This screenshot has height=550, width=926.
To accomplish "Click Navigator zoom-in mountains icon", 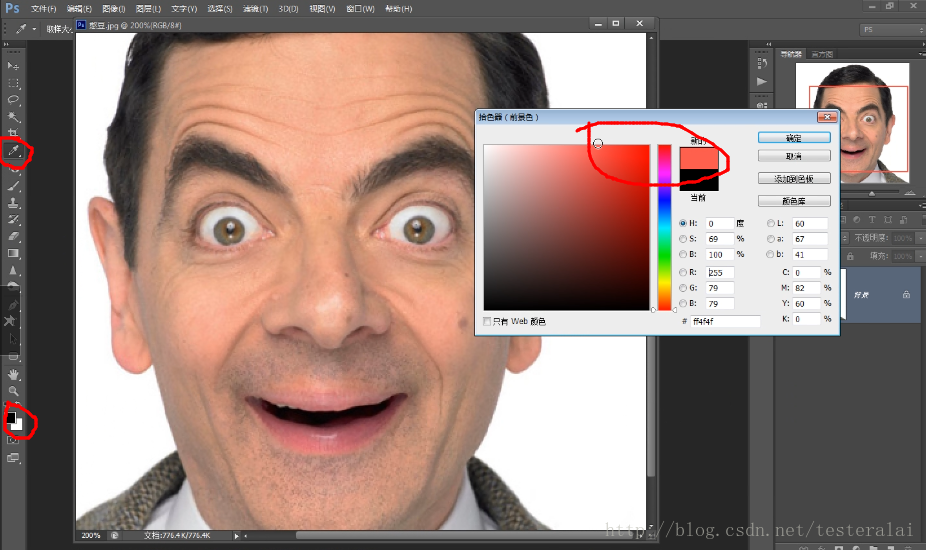I will point(910,193).
